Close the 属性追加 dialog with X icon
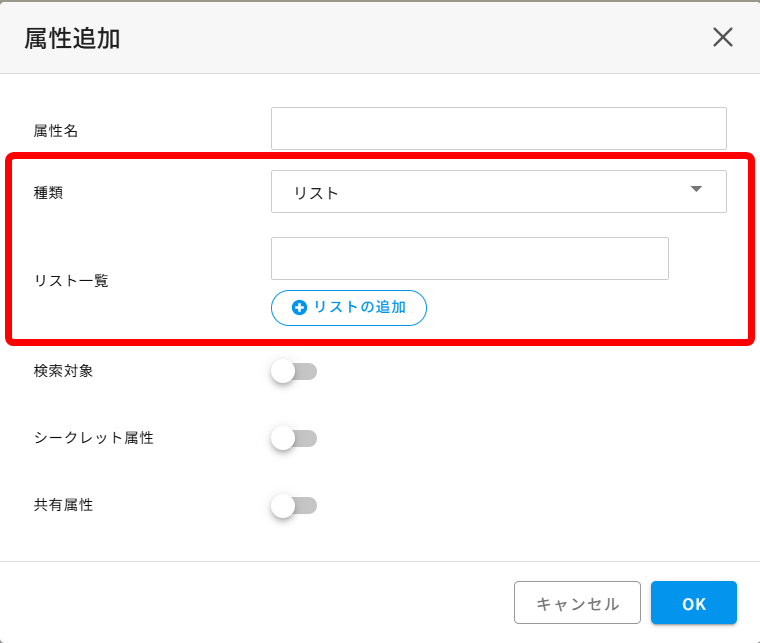Screen dimensions: 760x643 723,37
